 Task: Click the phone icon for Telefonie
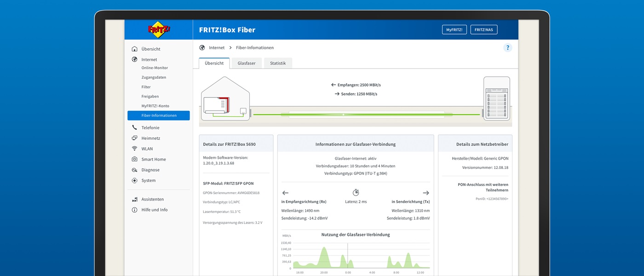tap(134, 127)
